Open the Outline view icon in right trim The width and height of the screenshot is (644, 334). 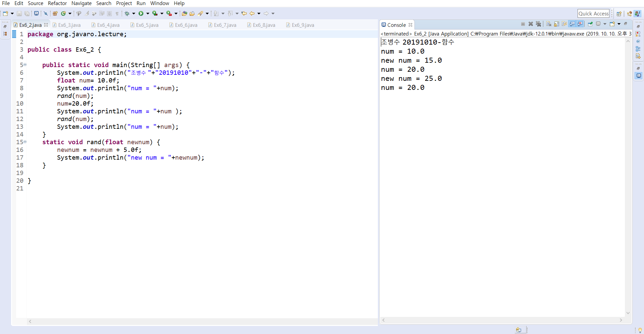pyautogui.click(x=638, y=49)
